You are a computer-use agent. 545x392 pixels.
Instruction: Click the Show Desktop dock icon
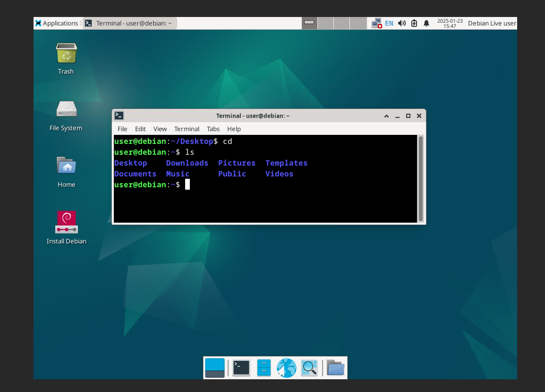coord(215,367)
